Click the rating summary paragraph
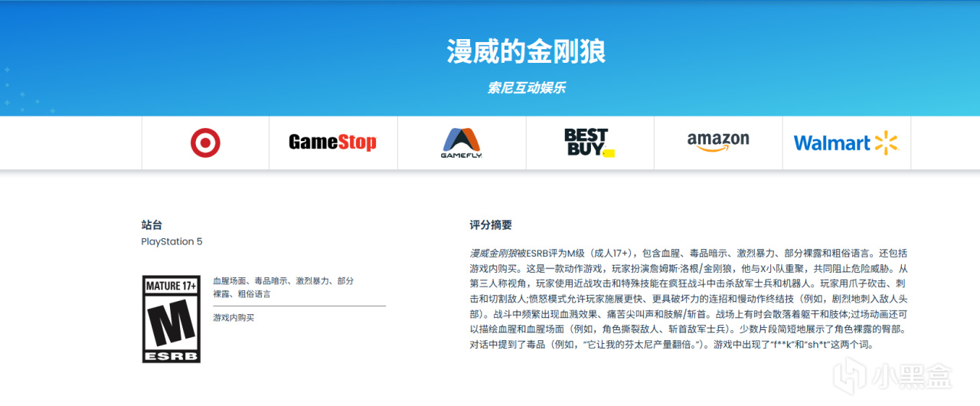This screenshot has width=980, height=406. click(688, 299)
